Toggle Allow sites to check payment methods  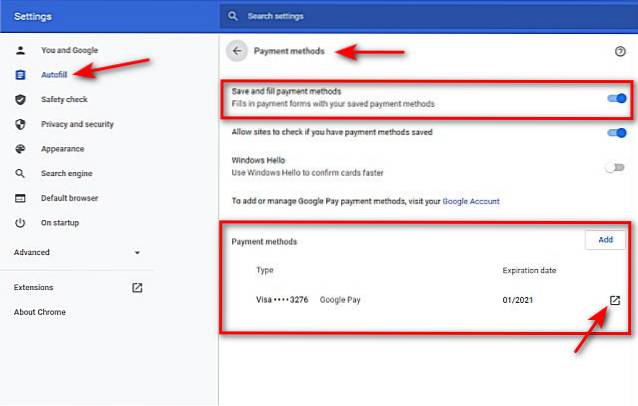(616, 132)
